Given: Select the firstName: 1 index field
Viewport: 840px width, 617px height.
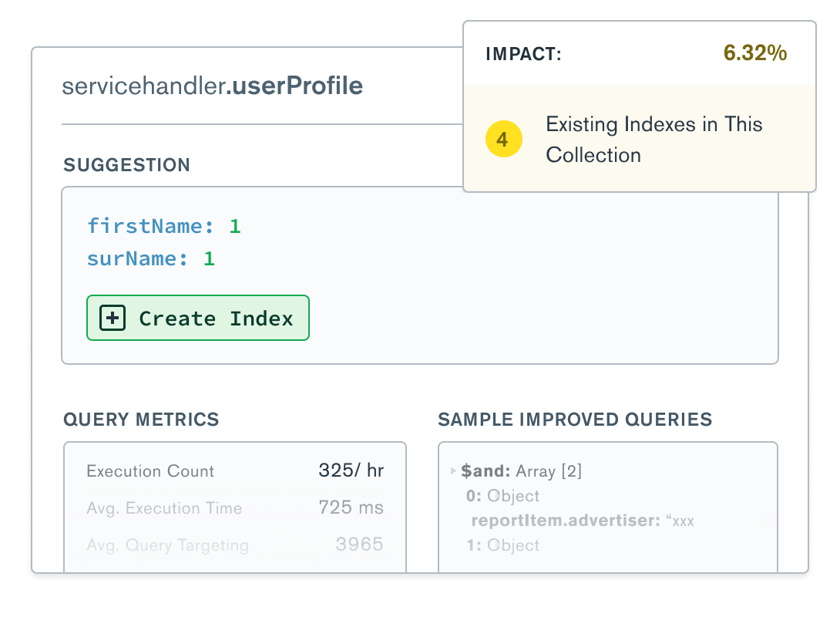Looking at the screenshot, I should [164, 226].
